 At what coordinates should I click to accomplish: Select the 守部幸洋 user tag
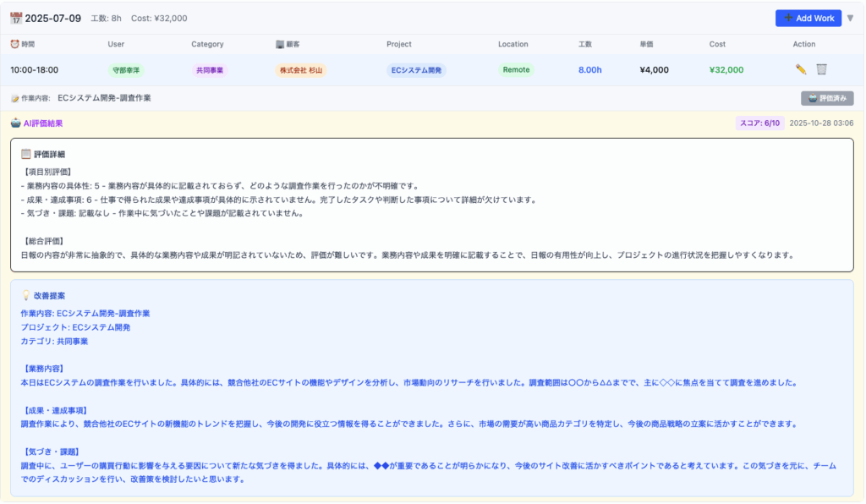tap(126, 70)
